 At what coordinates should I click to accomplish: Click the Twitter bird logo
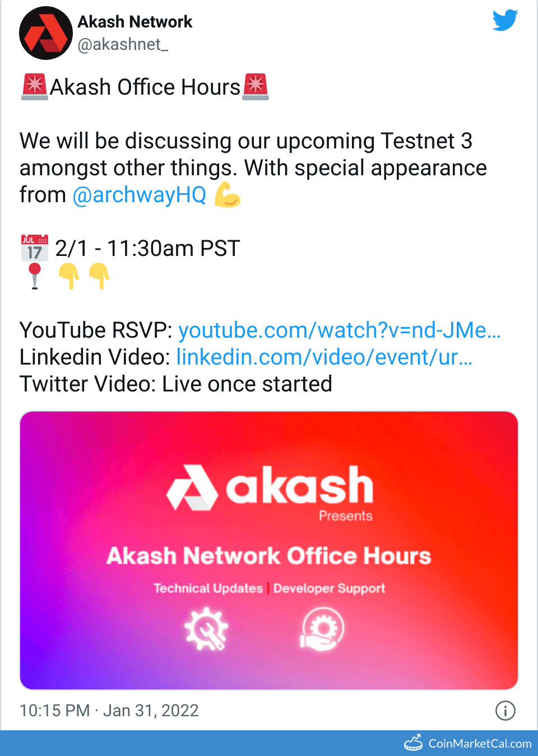click(505, 21)
